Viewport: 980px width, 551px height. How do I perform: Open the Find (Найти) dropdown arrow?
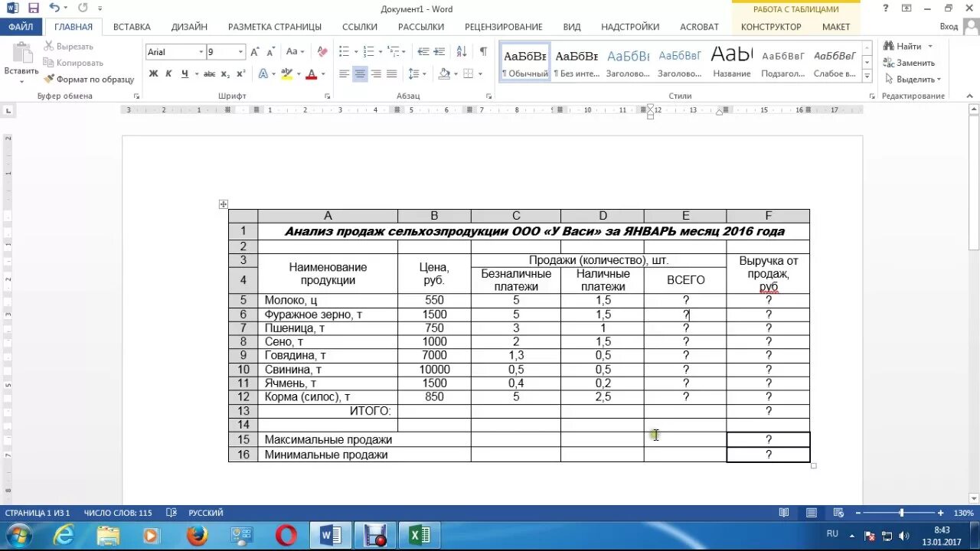930,47
